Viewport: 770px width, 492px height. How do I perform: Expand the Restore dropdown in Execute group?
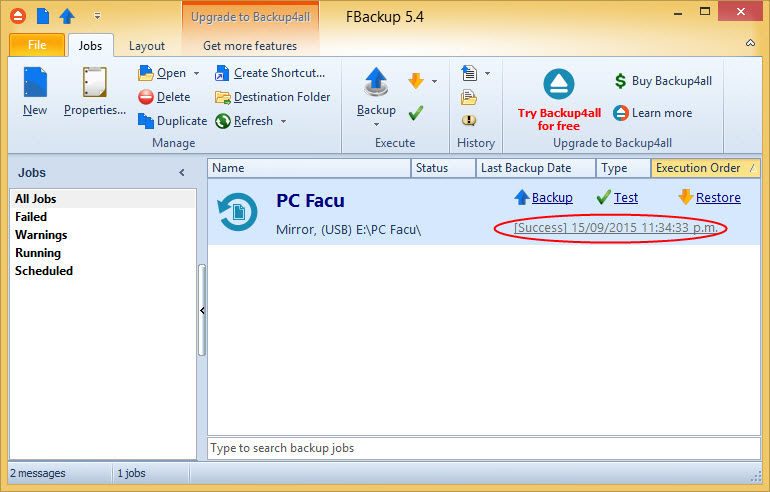point(434,81)
